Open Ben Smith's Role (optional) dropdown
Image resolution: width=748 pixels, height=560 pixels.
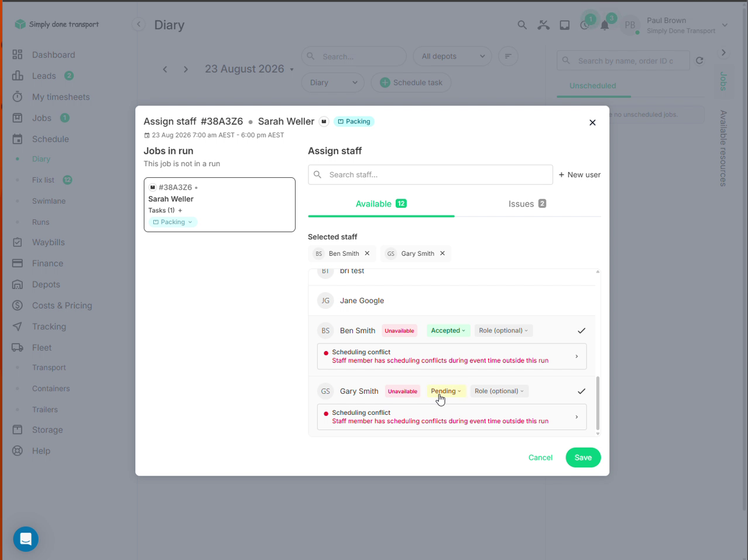click(x=503, y=331)
